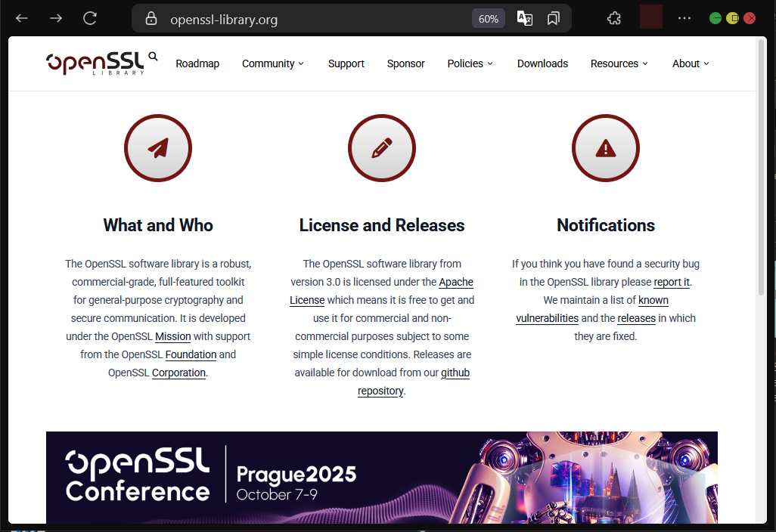Open the Apache License link
Screen dimensions: 776x532
pos(456,282)
